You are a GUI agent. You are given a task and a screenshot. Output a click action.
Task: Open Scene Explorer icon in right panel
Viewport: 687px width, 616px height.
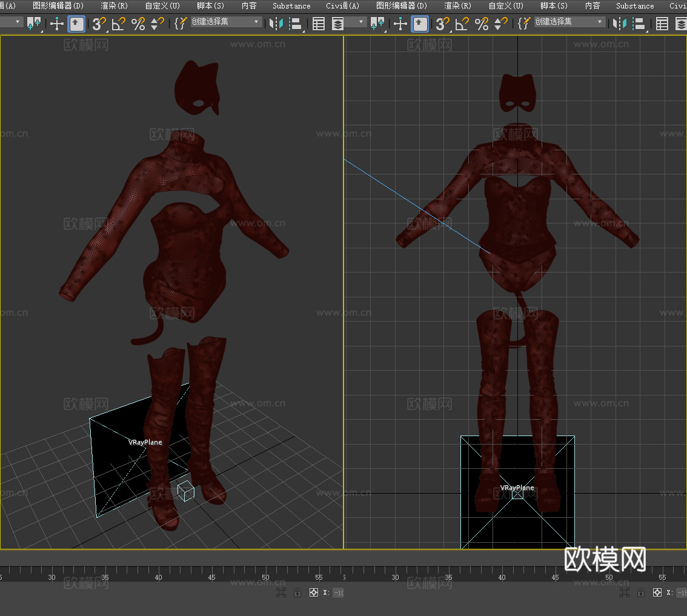(662, 24)
